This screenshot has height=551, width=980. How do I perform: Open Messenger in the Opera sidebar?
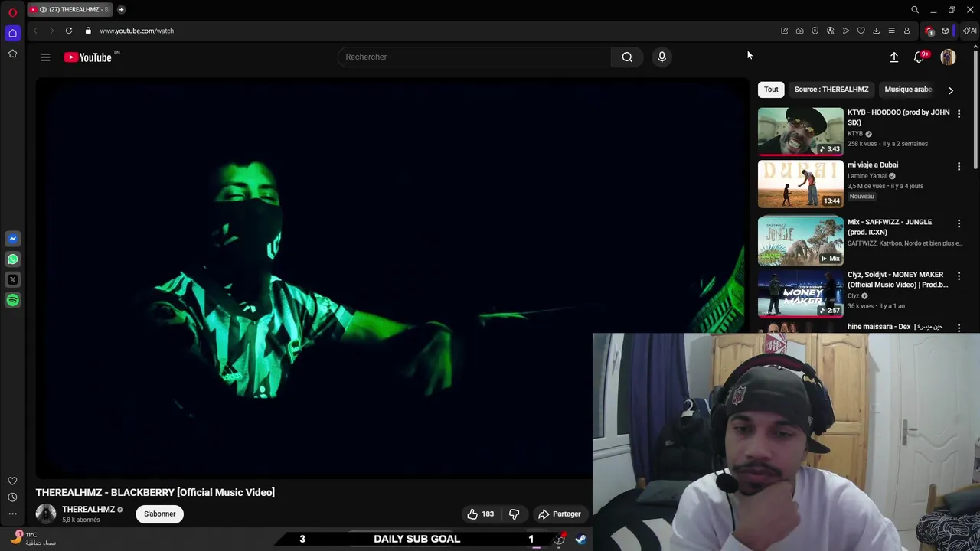click(x=12, y=239)
